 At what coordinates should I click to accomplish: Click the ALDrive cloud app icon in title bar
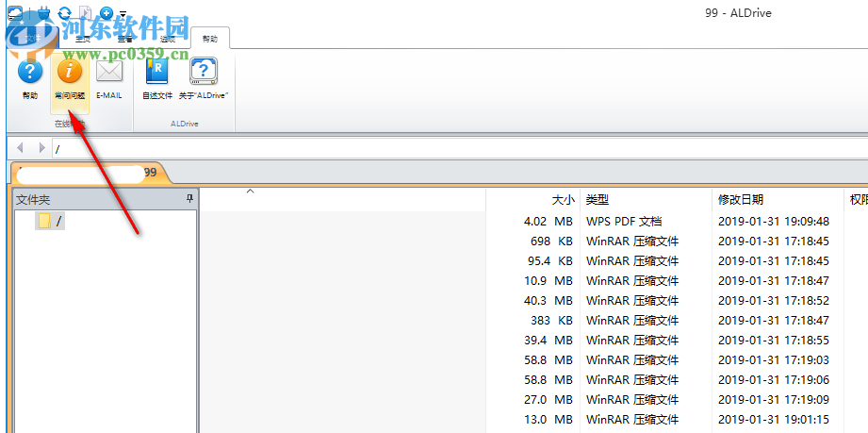point(15,12)
